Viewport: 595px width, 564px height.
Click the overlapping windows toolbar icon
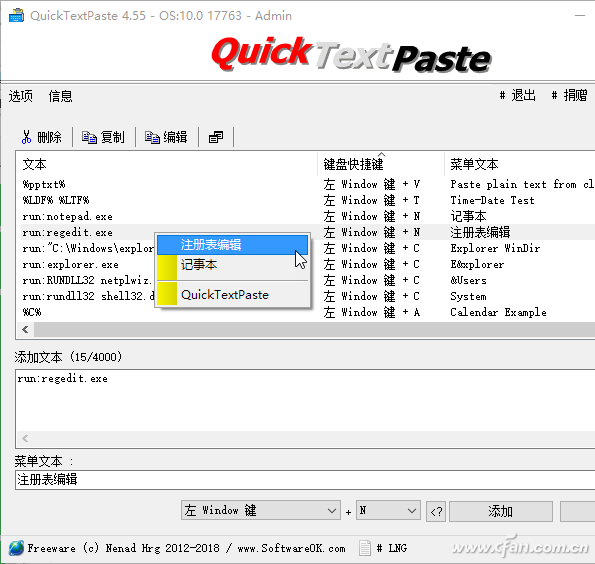pyautogui.click(x=216, y=137)
